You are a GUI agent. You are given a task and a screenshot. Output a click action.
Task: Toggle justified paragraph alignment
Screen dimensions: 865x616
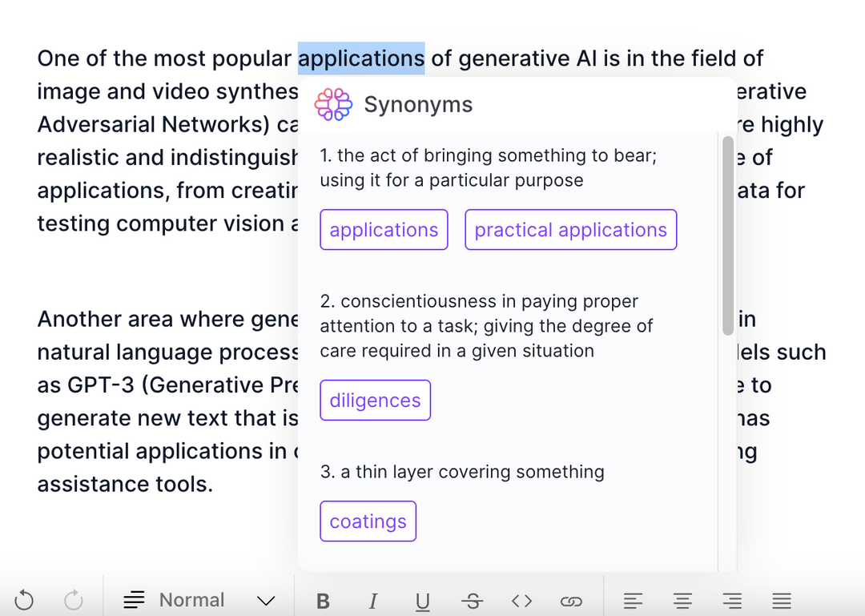pos(782,600)
